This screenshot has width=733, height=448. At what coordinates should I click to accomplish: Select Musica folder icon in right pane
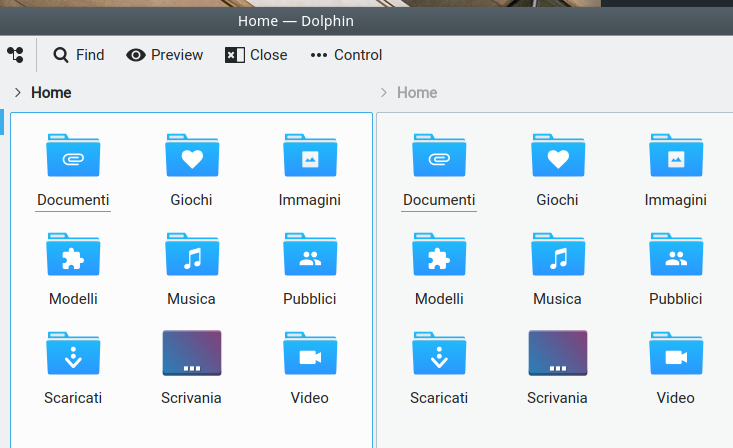(558, 255)
